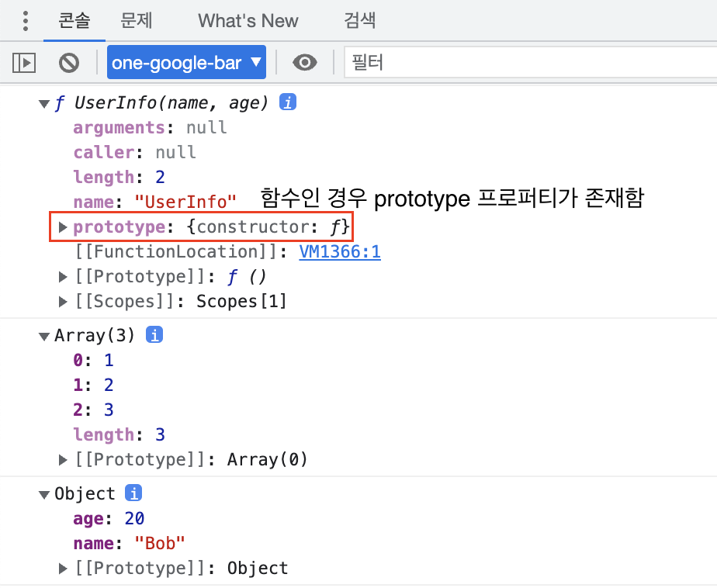This screenshot has width=717, height=588.
Task: Select the length: 3 array property row
Action: (119, 434)
